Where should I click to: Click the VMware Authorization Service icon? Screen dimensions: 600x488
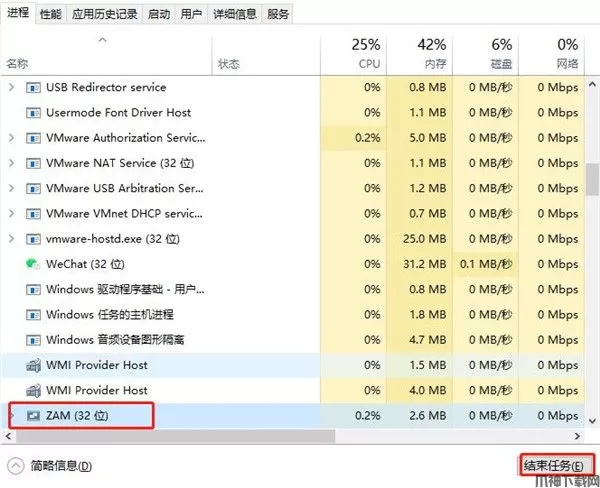coord(33,139)
